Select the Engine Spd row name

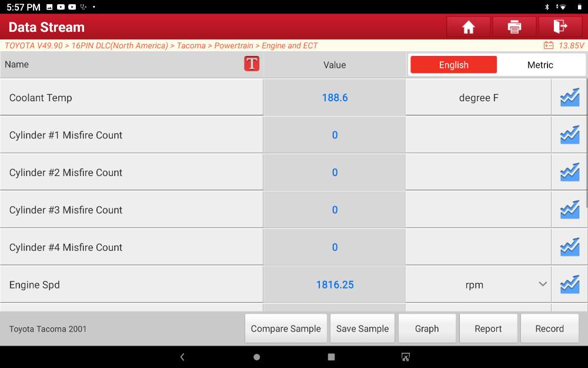pos(35,284)
